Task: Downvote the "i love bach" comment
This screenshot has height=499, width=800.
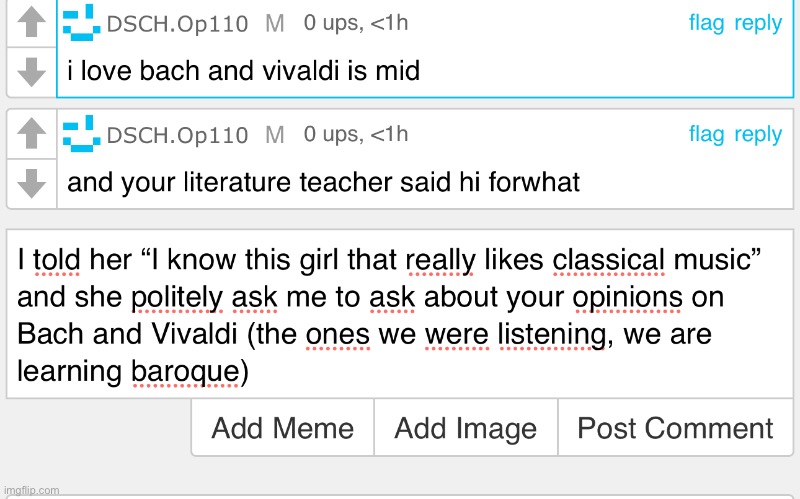Action: 33,70
